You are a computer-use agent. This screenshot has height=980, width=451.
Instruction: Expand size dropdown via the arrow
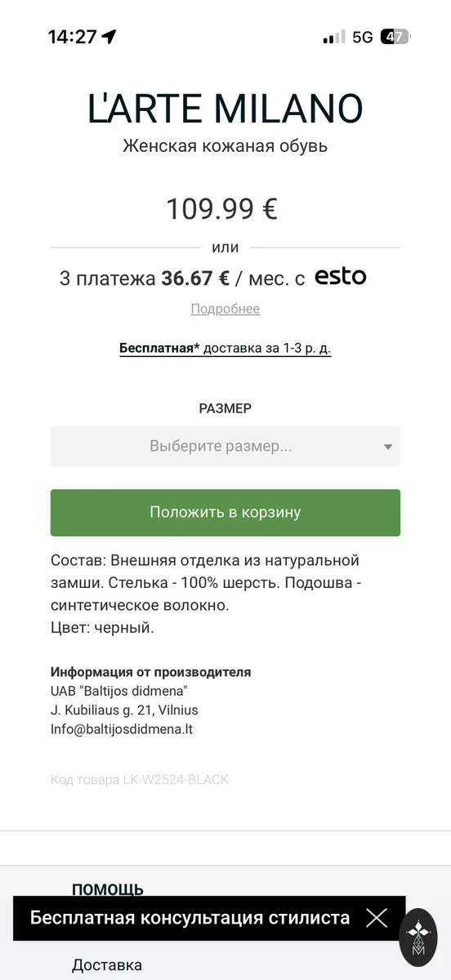(x=388, y=447)
